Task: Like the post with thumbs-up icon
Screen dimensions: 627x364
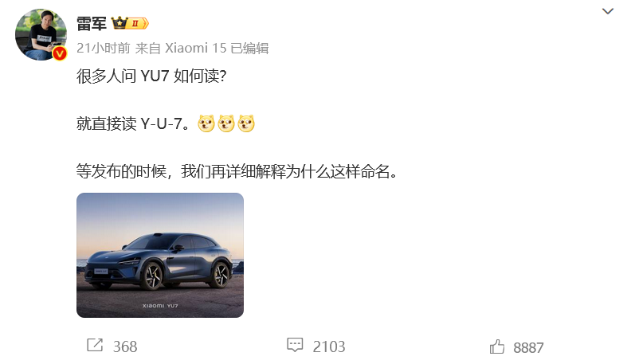Action: (497, 346)
